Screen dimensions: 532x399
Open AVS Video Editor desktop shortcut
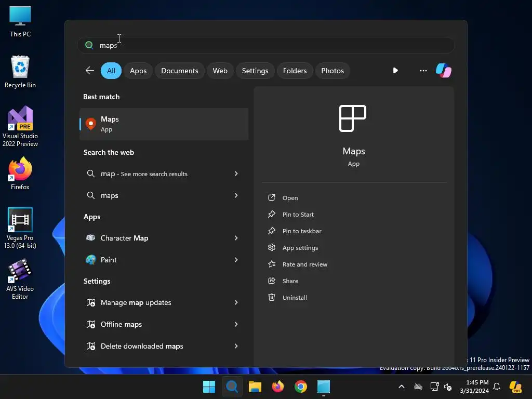tap(20, 279)
